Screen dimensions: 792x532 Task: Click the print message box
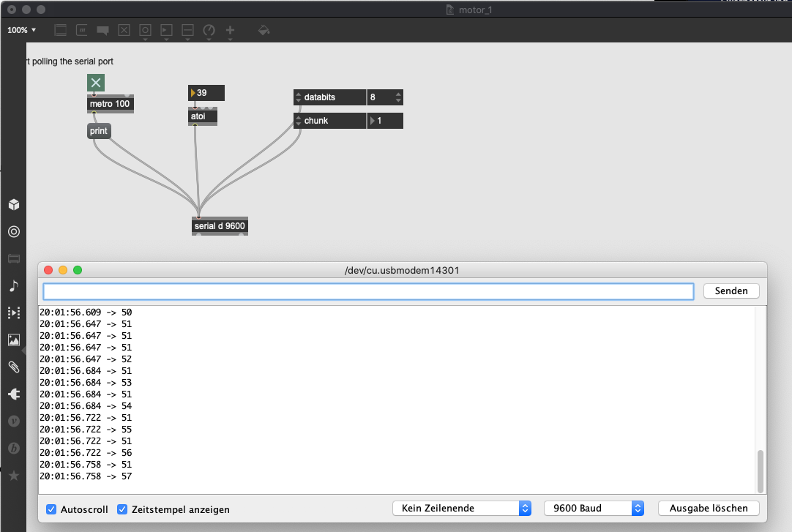pyautogui.click(x=99, y=131)
